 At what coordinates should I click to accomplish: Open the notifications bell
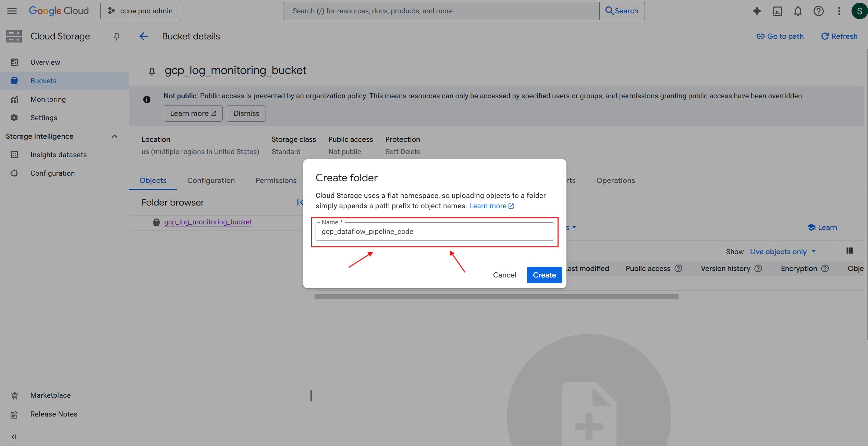[x=798, y=11]
